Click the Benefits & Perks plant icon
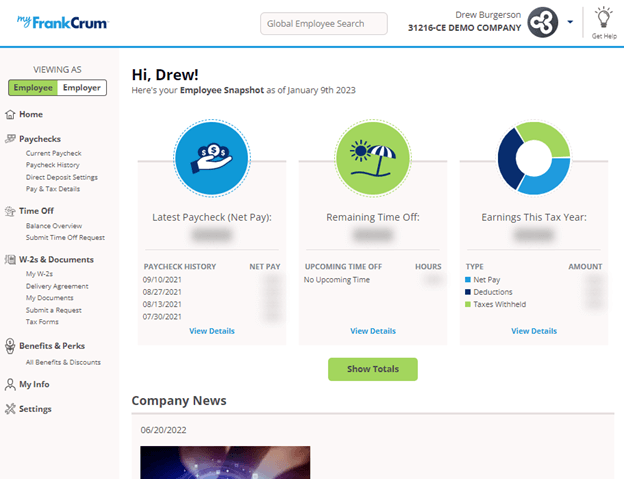The width and height of the screenshot is (624, 479). point(10,346)
